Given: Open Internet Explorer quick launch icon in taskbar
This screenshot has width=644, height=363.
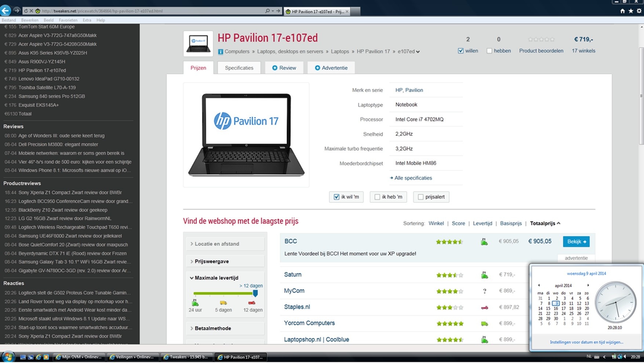Looking at the screenshot, I should coord(38,357).
